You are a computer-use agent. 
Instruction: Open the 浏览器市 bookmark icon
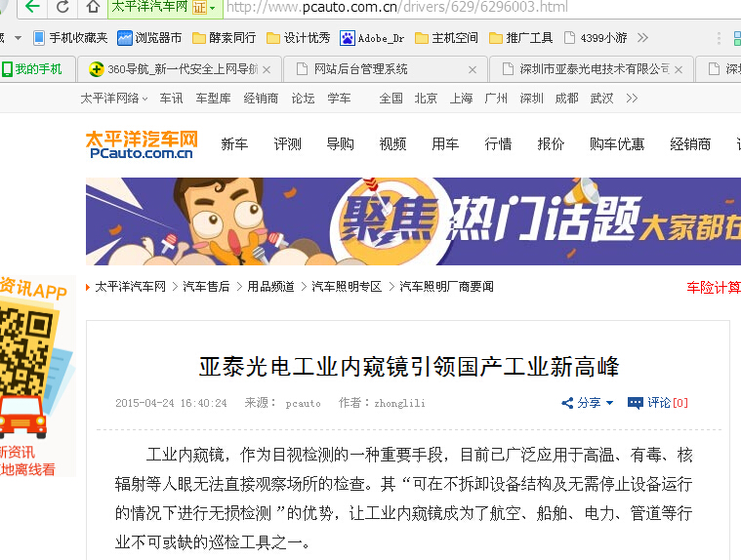(x=125, y=38)
